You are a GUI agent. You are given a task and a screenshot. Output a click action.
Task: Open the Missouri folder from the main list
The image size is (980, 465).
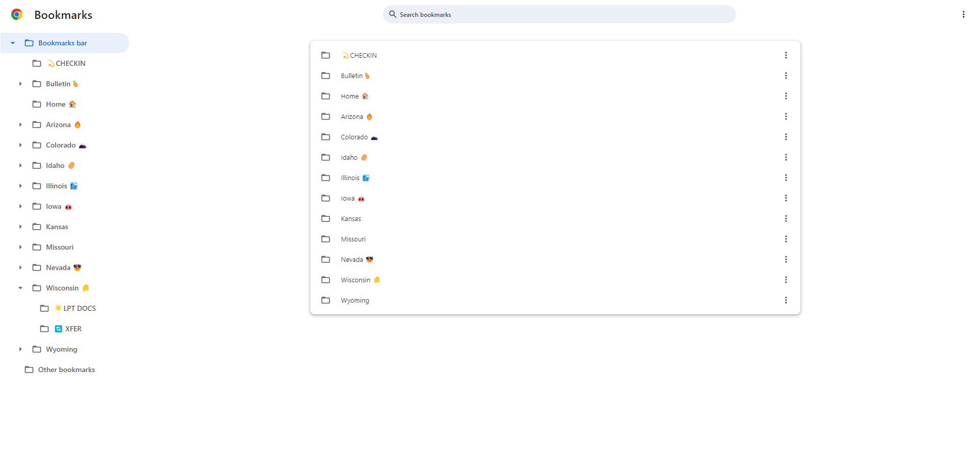pyautogui.click(x=353, y=239)
